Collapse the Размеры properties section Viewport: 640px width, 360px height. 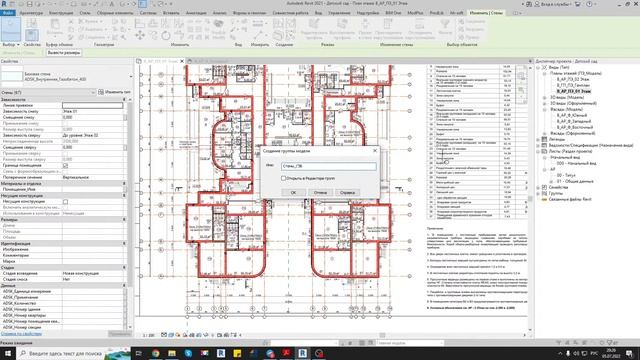(x=124, y=220)
